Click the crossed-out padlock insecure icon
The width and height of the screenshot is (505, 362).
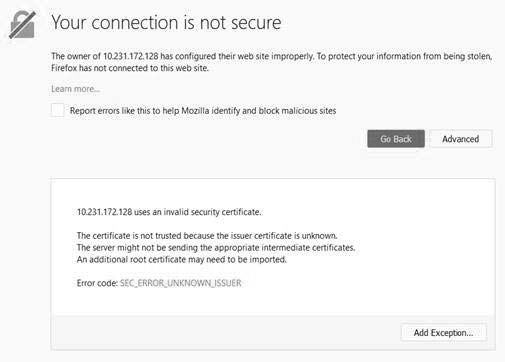pos(22,25)
